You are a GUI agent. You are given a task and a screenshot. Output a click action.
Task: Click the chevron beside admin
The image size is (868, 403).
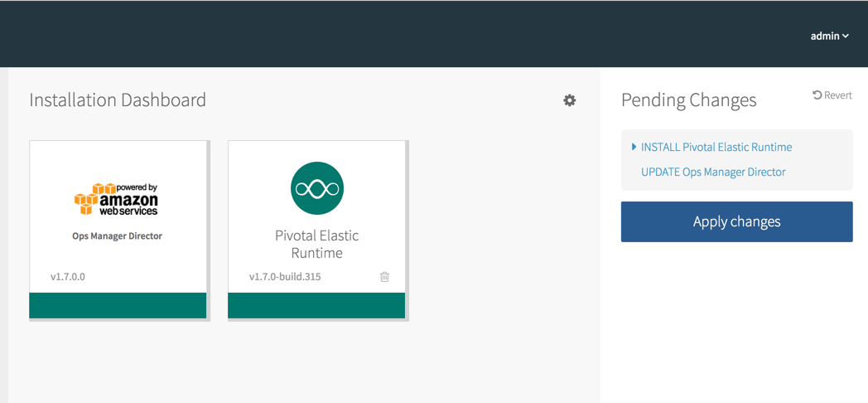[846, 36]
